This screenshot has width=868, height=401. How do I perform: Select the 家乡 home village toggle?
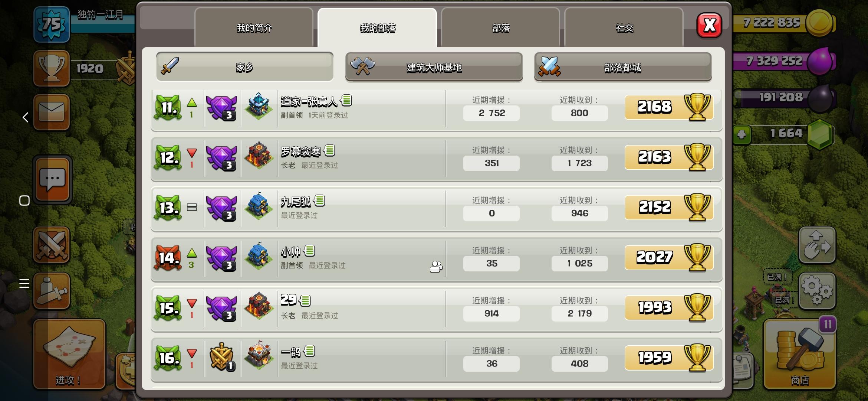pyautogui.click(x=245, y=67)
